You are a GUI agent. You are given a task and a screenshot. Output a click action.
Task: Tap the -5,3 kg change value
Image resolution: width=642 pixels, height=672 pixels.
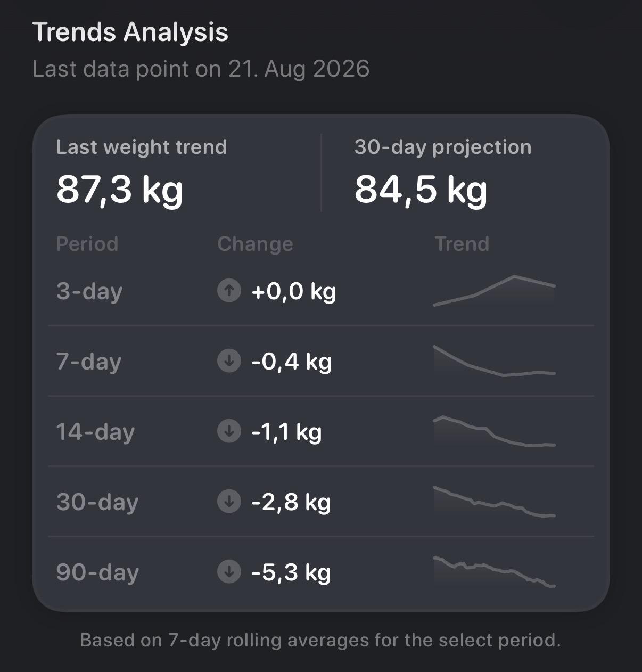pyautogui.click(x=291, y=572)
